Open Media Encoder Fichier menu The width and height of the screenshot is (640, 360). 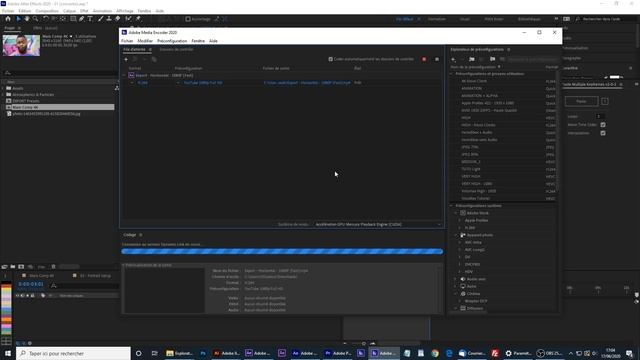[127, 41]
